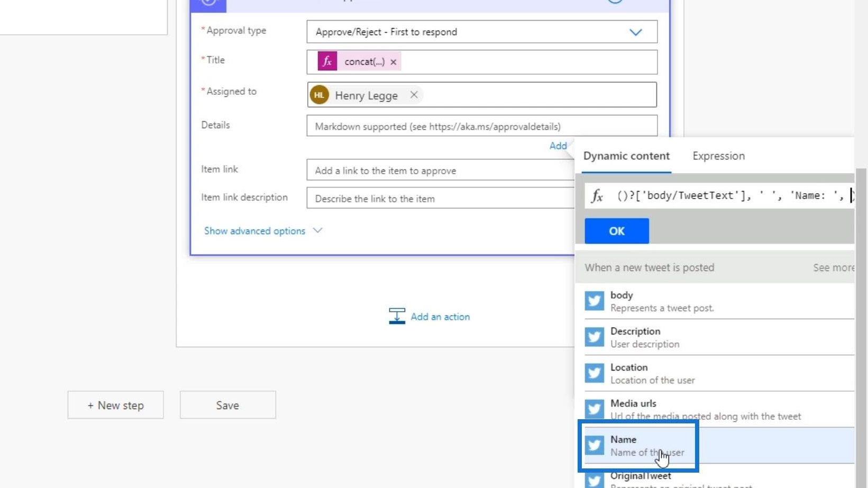Expand Show advanced options
868x488 pixels.
(x=263, y=231)
